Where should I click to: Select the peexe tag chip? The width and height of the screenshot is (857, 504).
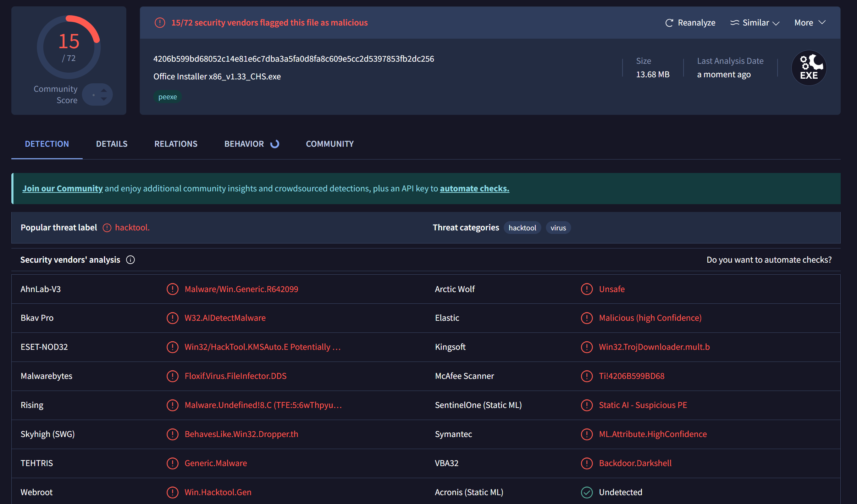[x=167, y=97]
